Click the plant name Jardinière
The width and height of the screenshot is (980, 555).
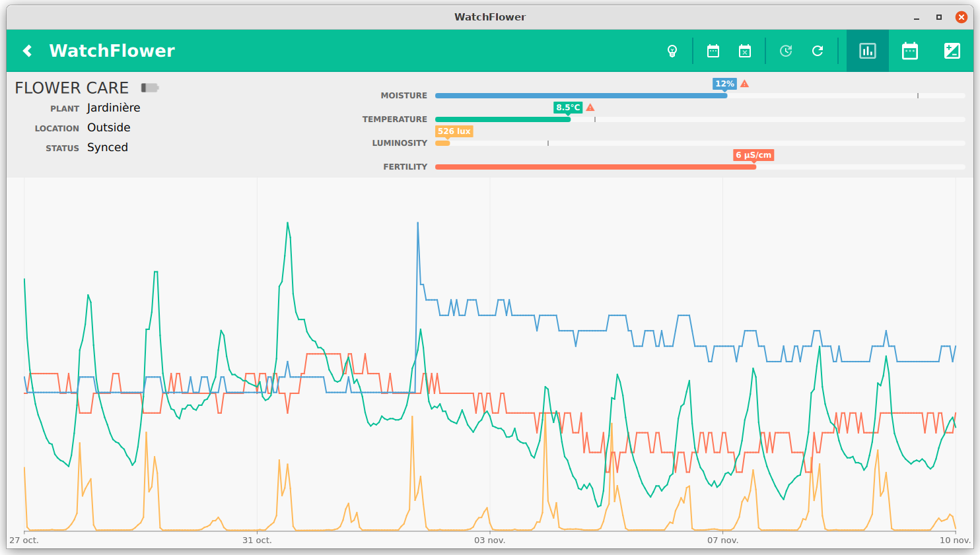[114, 108]
